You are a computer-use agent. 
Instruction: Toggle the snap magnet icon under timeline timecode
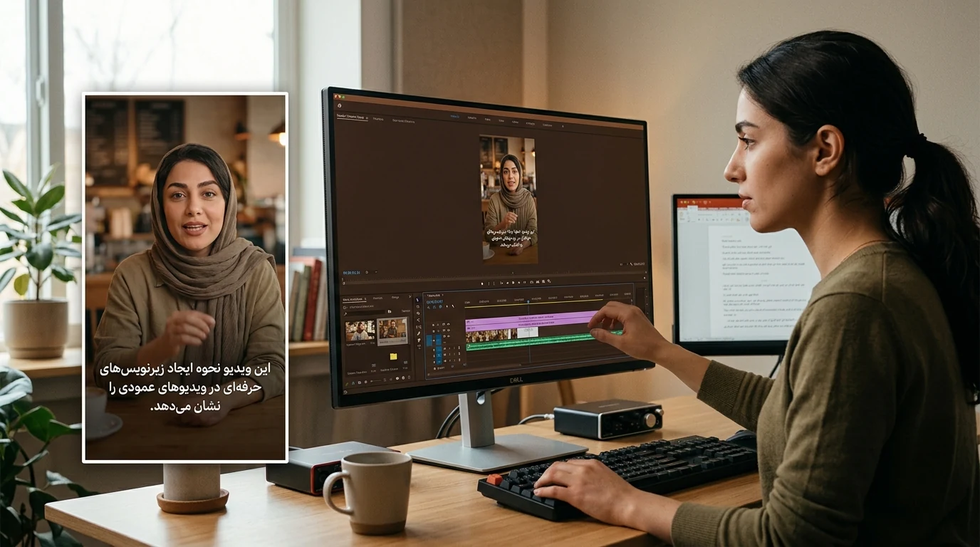coord(434,307)
